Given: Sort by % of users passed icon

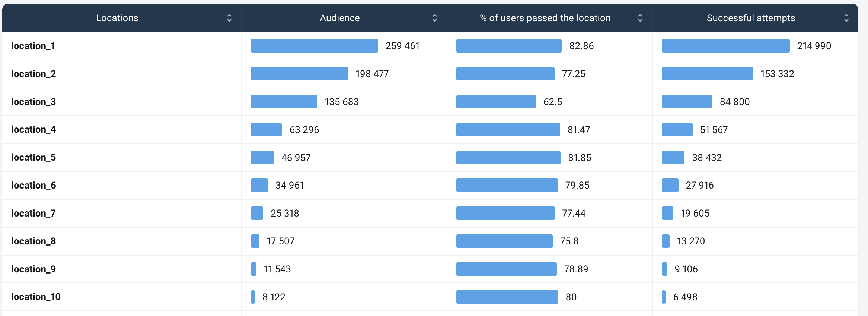Looking at the screenshot, I should tap(640, 18).
